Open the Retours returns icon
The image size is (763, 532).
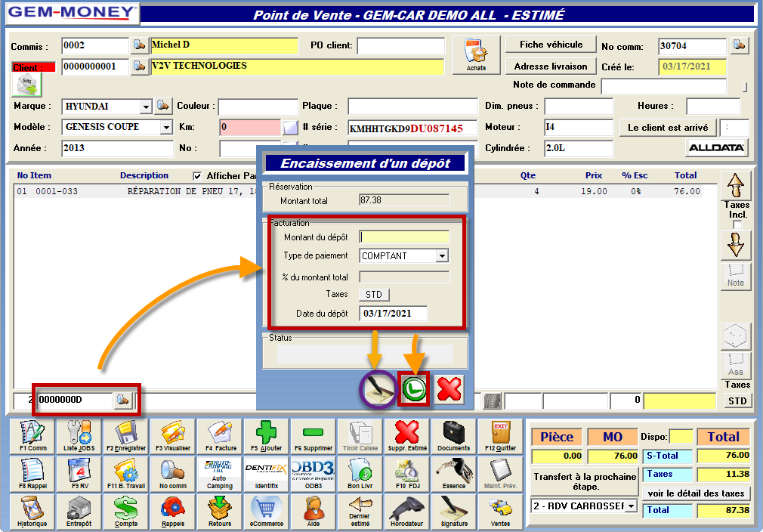click(x=220, y=512)
